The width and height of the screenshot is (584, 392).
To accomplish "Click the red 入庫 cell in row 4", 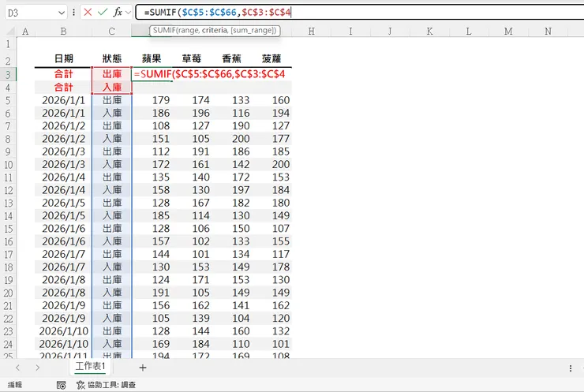I will [x=112, y=88].
